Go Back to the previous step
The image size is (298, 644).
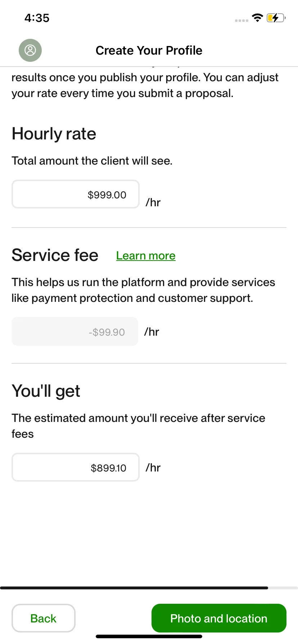(44, 618)
